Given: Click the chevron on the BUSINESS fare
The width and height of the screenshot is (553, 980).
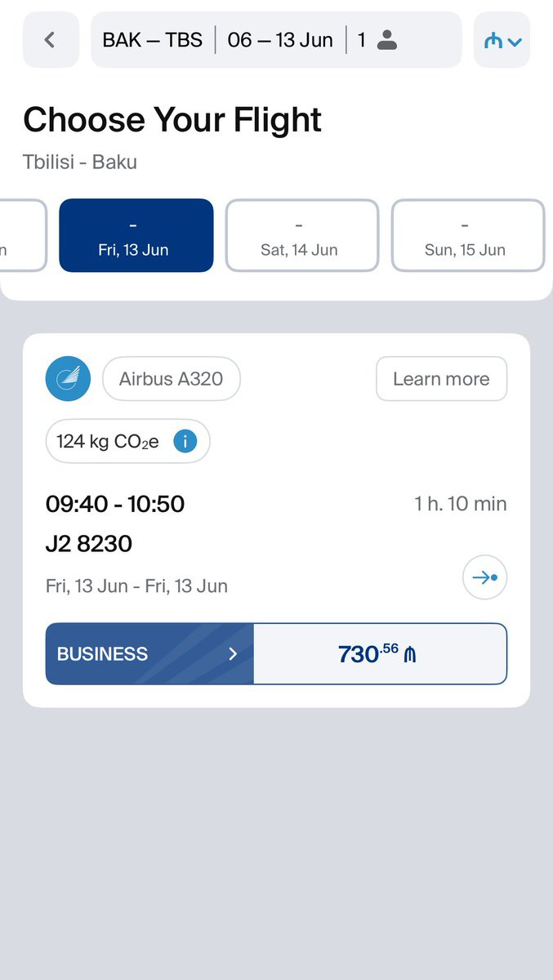Looking at the screenshot, I should click(233, 653).
